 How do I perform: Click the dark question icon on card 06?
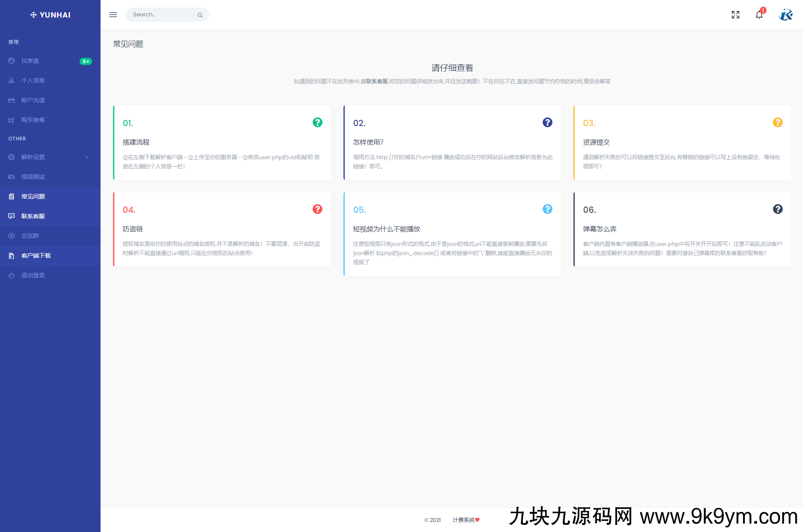point(777,209)
